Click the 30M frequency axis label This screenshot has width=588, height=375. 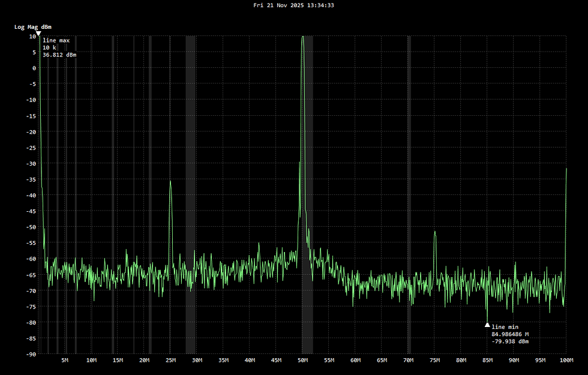[197, 360]
